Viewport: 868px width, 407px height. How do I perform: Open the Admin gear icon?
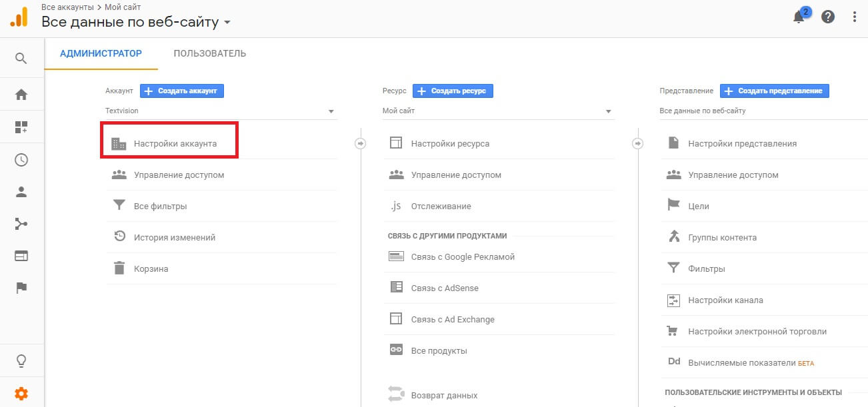tap(21, 394)
